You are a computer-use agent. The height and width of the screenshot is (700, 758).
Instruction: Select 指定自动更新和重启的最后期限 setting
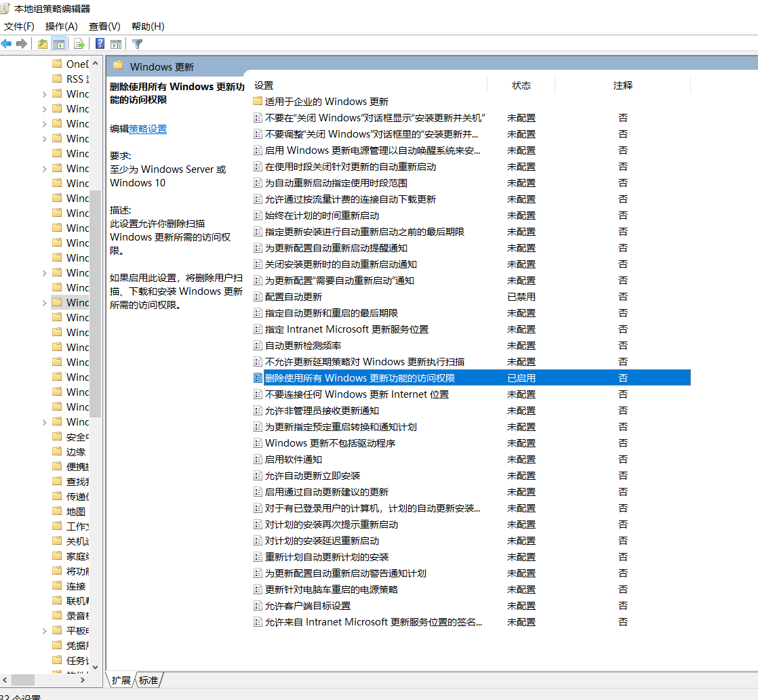pos(331,313)
